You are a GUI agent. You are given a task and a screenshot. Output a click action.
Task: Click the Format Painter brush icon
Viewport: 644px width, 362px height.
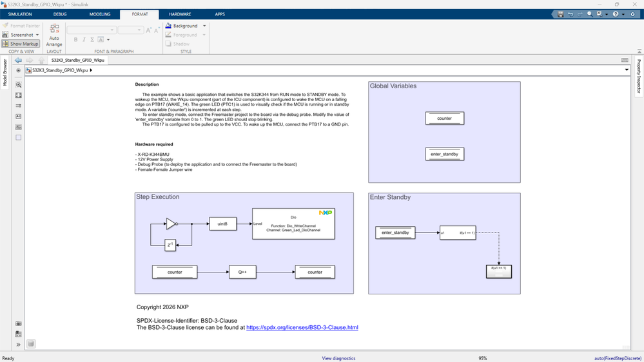(x=5, y=26)
